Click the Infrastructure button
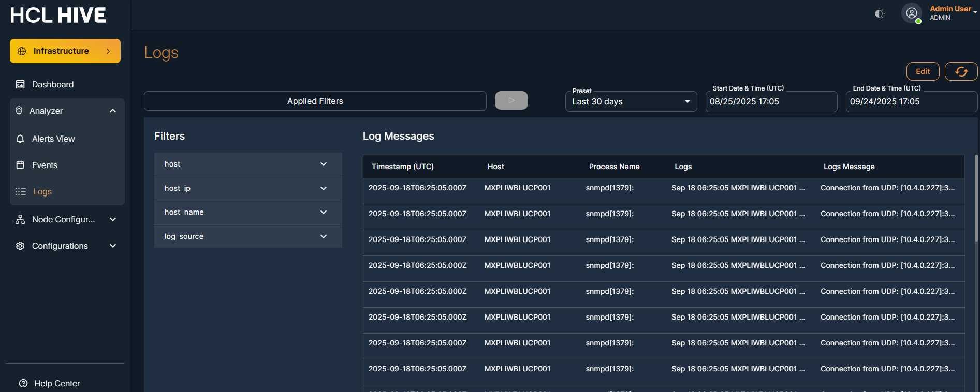The width and height of the screenshot is (980, 392). click(x=65, y=51)
